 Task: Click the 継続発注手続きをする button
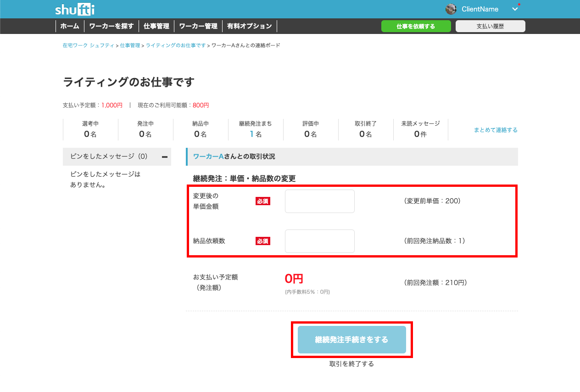[352, 340]
